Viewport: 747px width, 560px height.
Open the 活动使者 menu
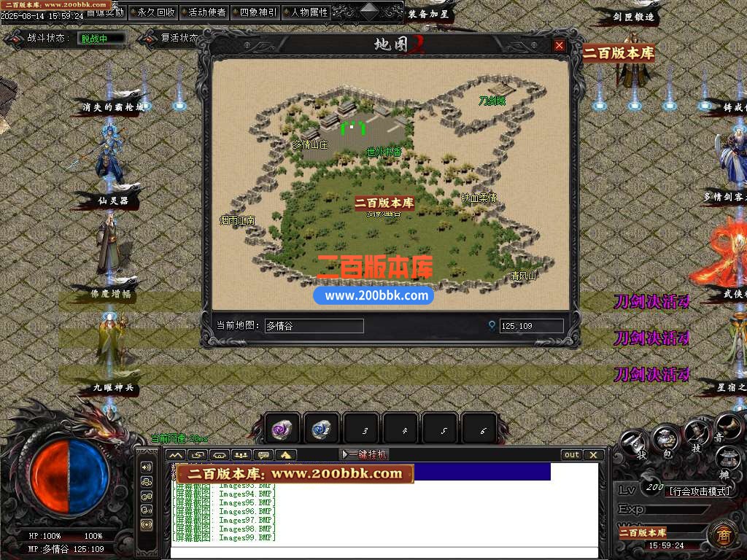coord(204,12)
